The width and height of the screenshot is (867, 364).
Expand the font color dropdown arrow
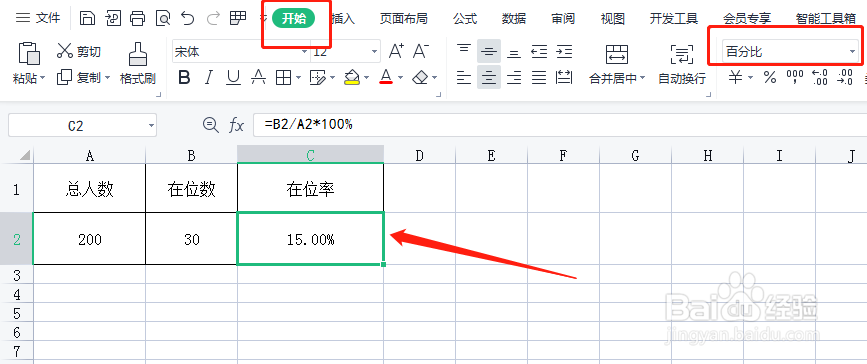point(400,78)
